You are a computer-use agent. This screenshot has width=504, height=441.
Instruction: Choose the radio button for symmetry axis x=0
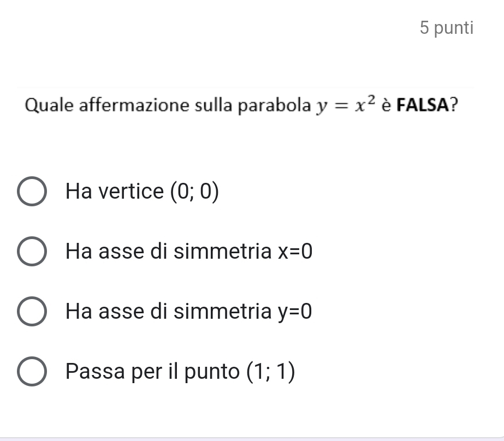32,252
